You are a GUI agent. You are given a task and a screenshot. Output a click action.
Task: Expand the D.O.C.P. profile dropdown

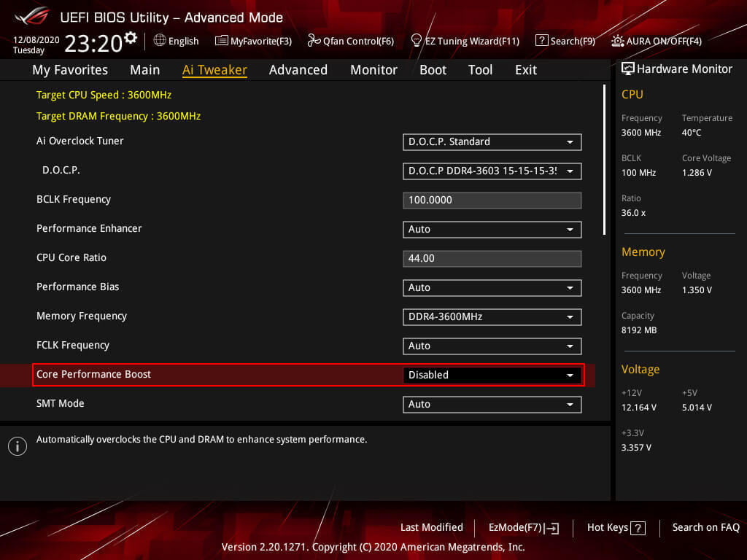492,171
